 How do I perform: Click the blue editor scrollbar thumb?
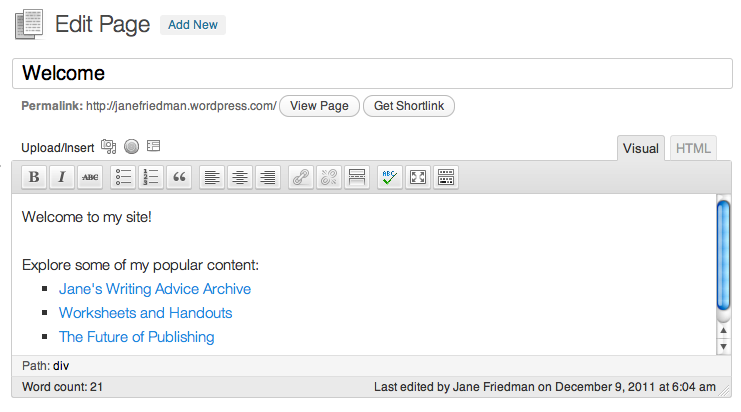click(x=724, y=256)
